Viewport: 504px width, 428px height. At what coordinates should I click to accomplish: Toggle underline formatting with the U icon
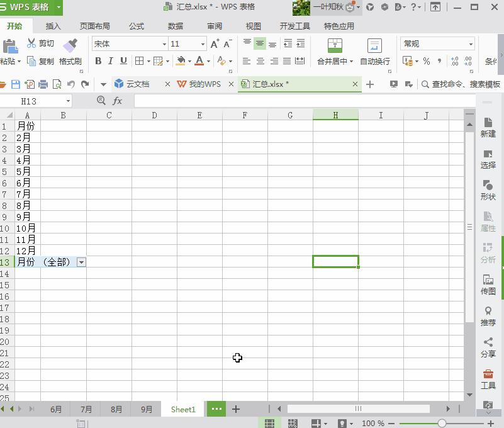coord(124,61)
